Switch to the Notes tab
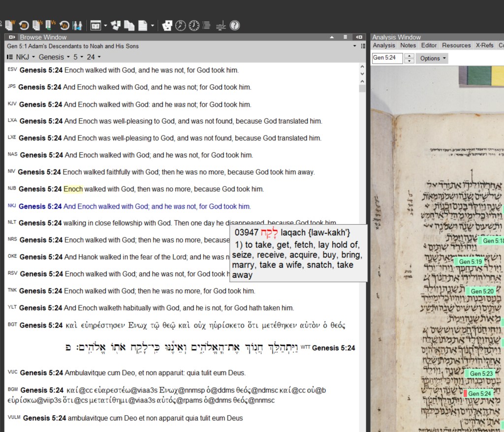This screenshot has width=504, height=432. pos(408,45)
